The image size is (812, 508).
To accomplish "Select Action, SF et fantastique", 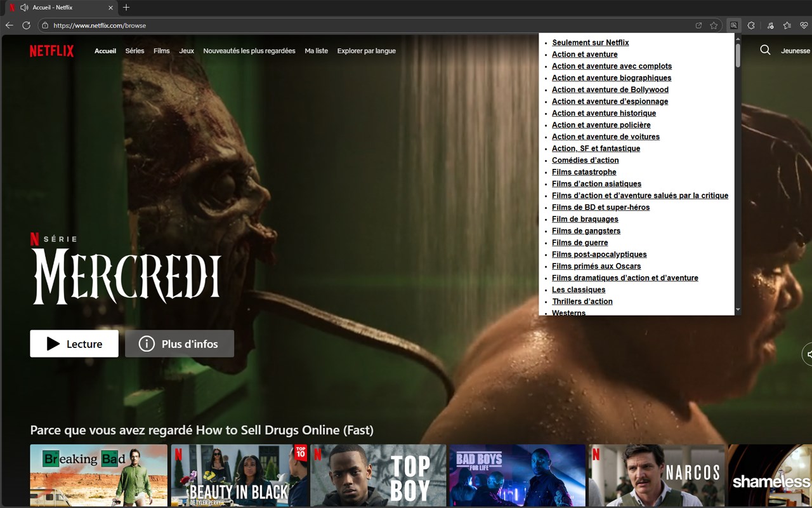I will [596, 148].
